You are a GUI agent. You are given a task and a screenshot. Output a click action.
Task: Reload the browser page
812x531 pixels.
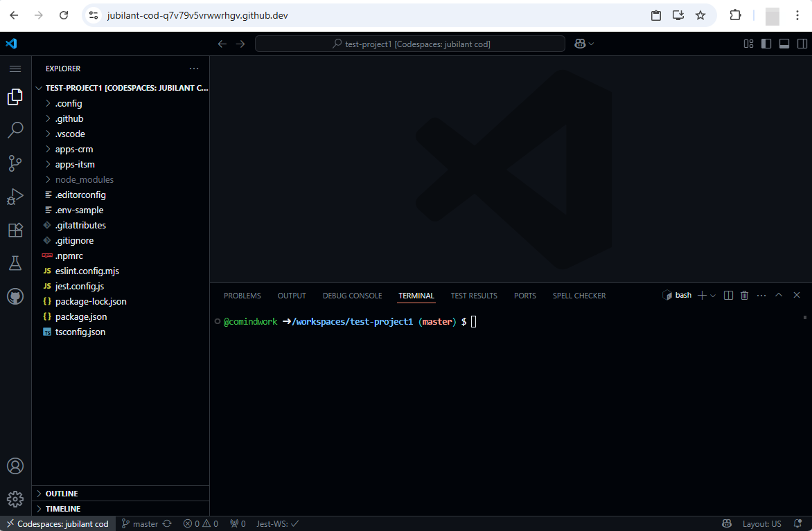[64, 15]
